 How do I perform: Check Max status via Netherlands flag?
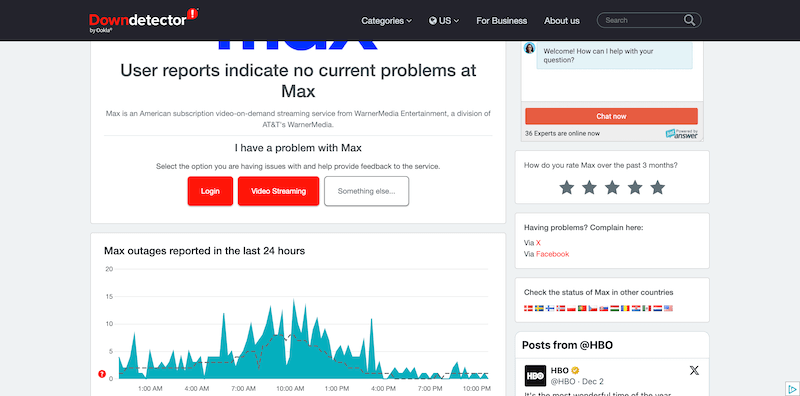tap(658, 308)
